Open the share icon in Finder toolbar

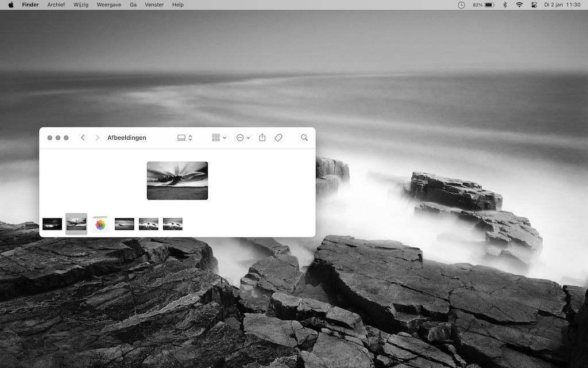pyautogui.click(x=262, y=137)
